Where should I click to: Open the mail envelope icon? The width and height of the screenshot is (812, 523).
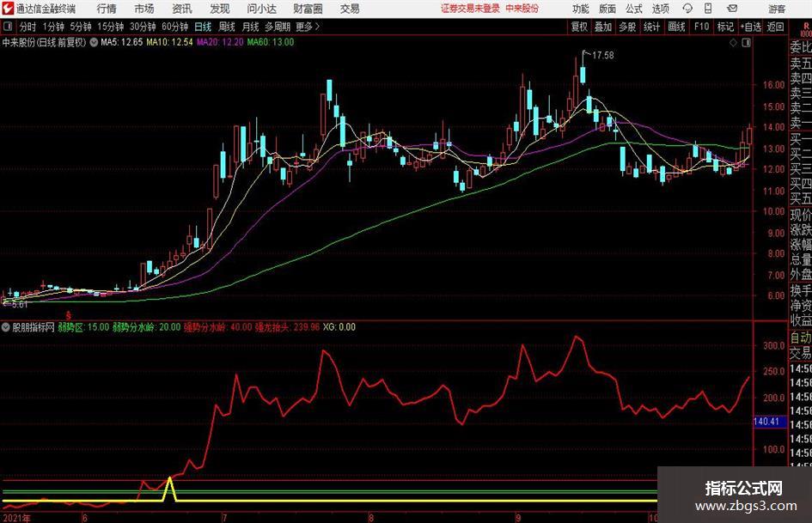click(732, 9)
